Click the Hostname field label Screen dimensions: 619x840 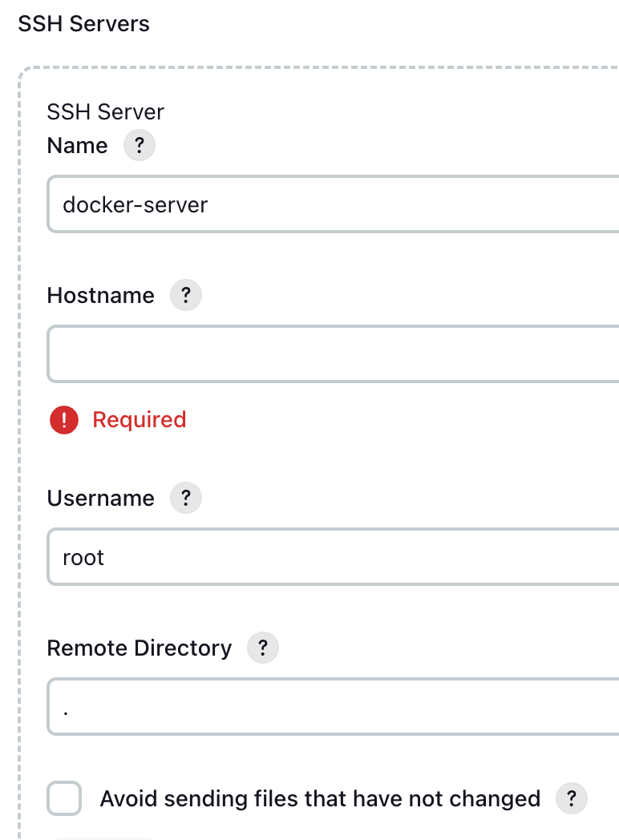click(x=100, y=296)
